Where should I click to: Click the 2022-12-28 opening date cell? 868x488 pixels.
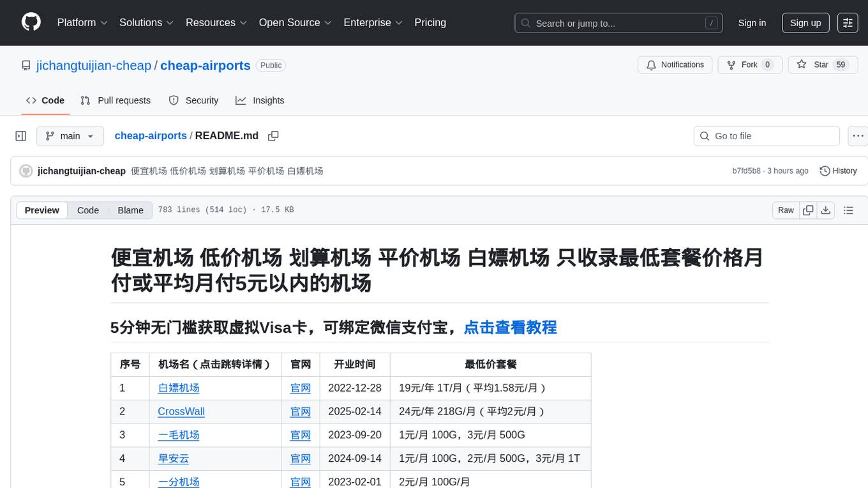(x=355, y=388)
